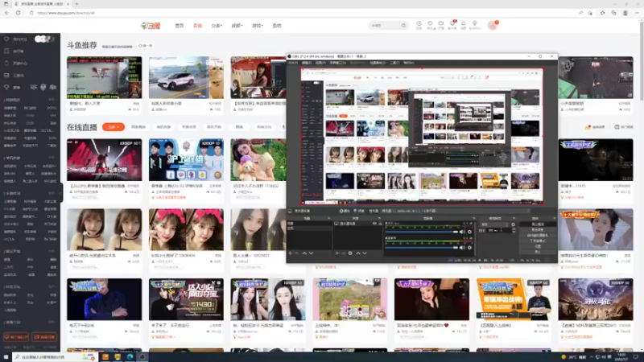644x362 pixels.
Task: Remove source with OBS sources minus icon
Action: [x=344, y=253]
